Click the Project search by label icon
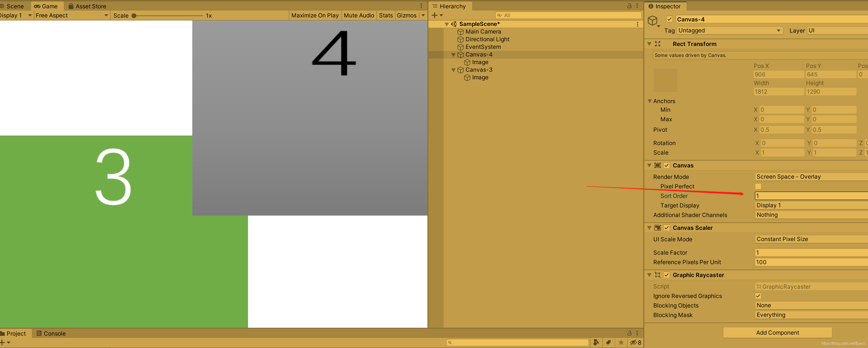 tap(608, 342)
